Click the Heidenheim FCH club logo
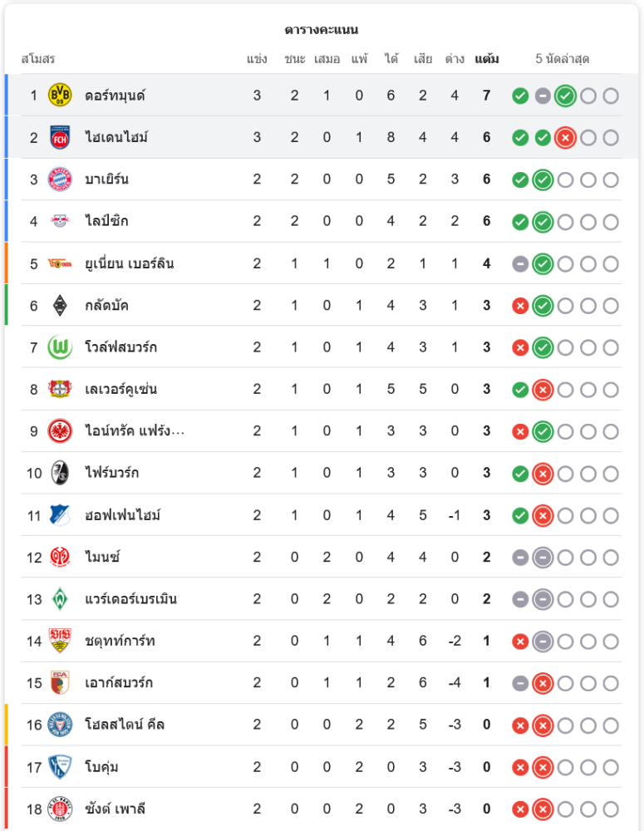 60,137
